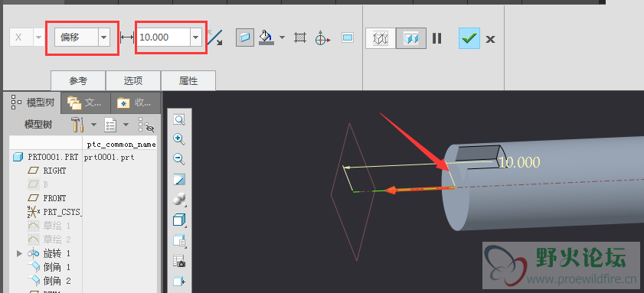644x293 pixels.
Task: Click the blue rectangle 2D view icon
Action: tap(348, 37)
